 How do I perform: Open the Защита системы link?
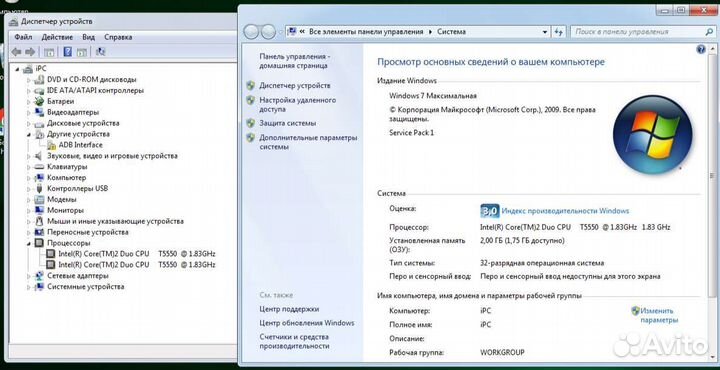[287, 123]
